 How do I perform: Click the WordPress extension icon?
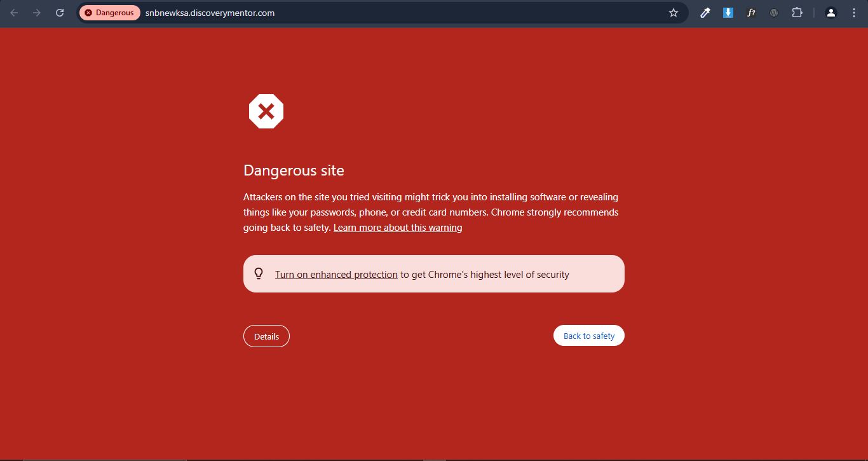point(774,13)
